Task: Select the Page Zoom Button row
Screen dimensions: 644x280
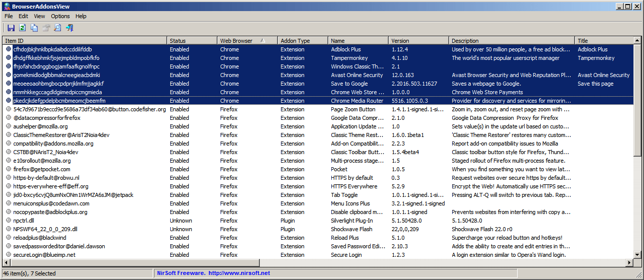Action: pos(318,109)
